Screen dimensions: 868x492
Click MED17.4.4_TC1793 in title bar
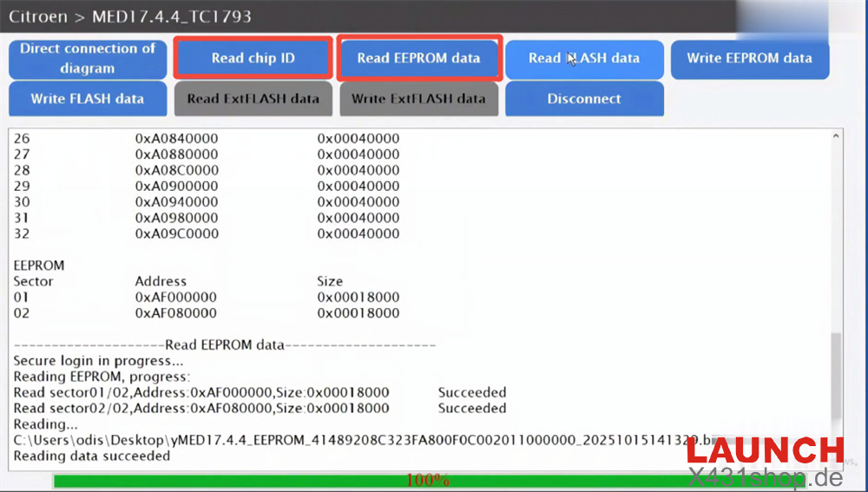coord(172,16)
